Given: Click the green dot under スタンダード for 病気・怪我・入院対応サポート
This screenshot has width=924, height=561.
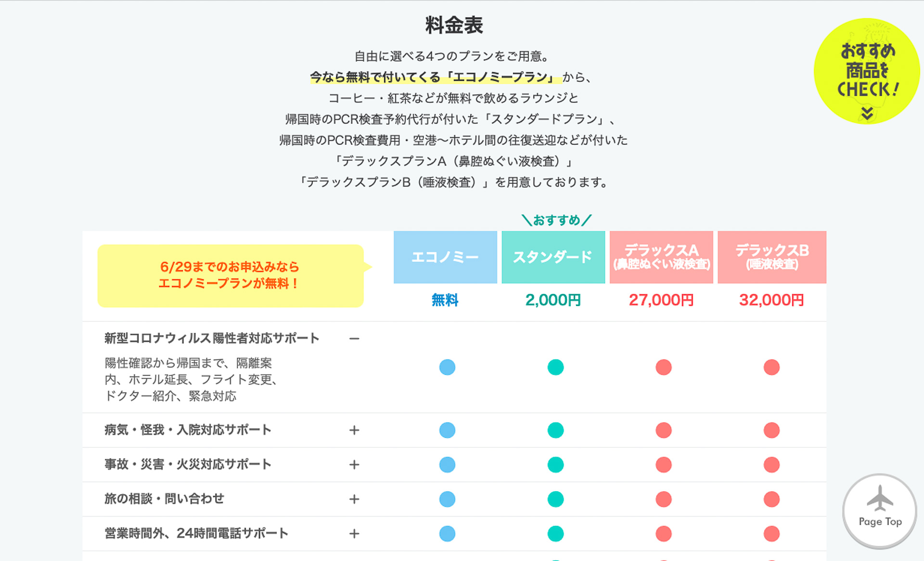Looking at the screenshot, I should pyautogui.click(x=556, y=430).
